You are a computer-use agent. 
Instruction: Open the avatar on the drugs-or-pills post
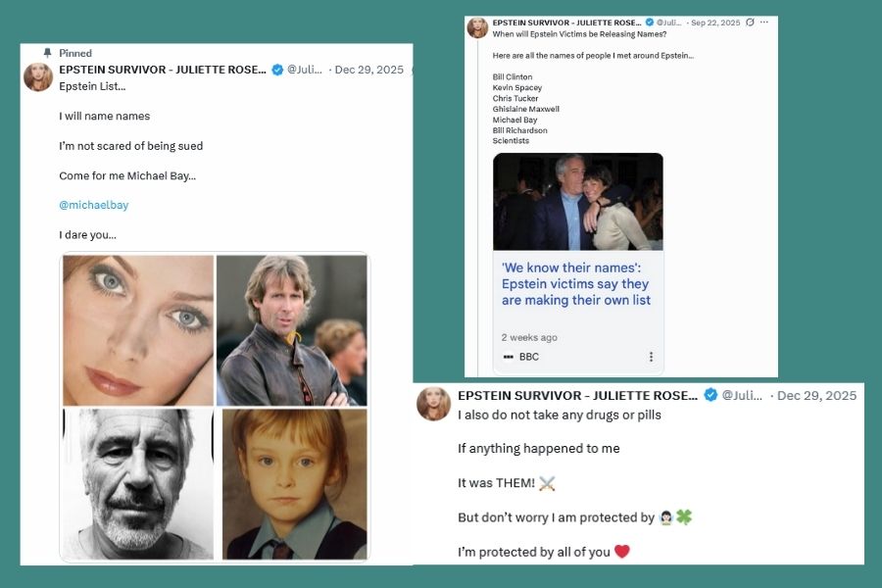[x=434, y=403]
